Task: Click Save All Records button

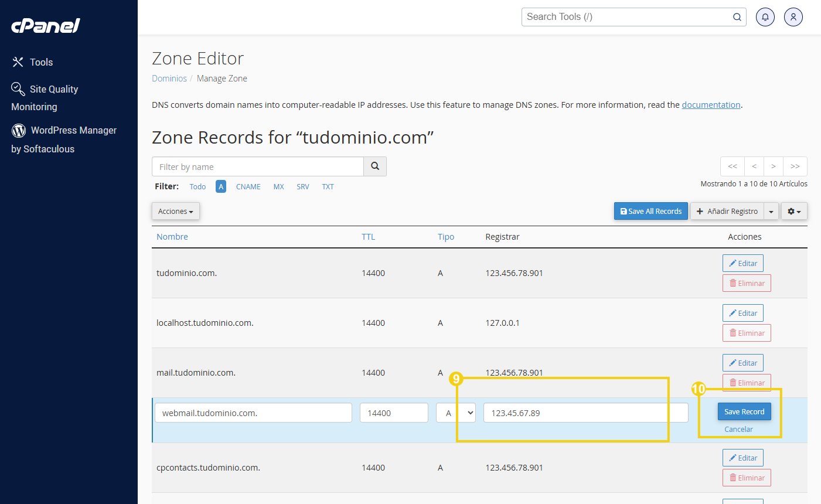Action: click(650, 211)
